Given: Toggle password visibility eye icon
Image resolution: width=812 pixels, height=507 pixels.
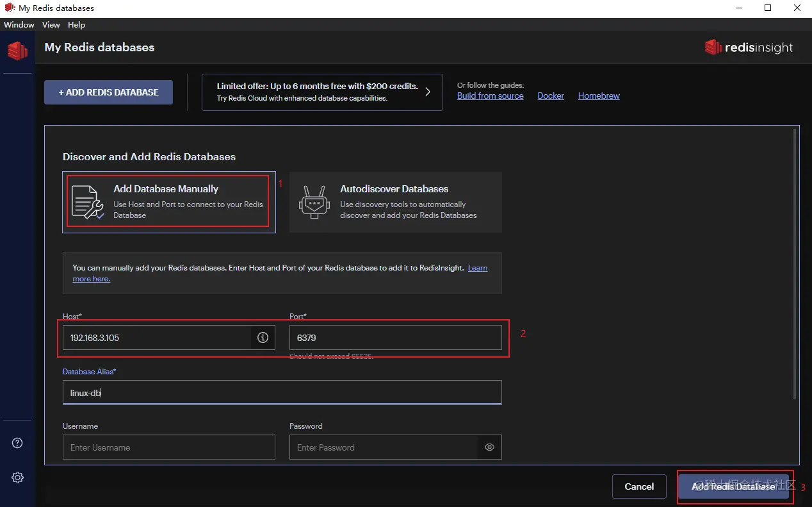Looking at the screenshot, I should click(489, 447).
